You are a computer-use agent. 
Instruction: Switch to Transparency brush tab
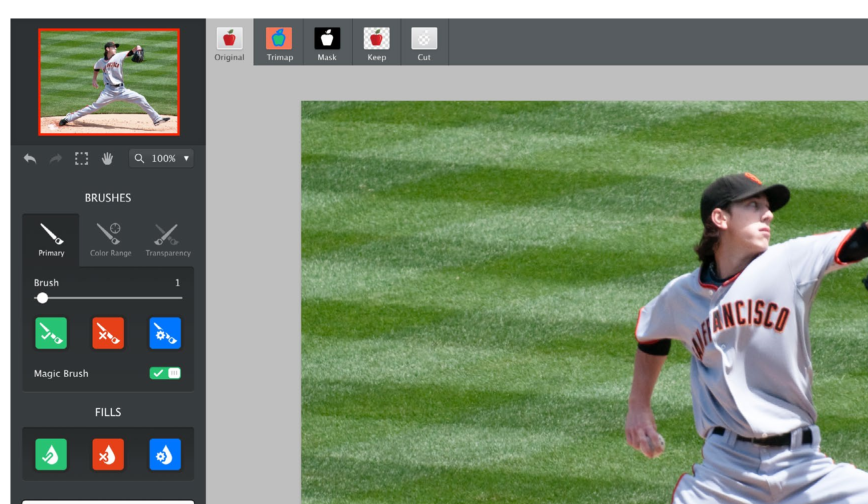click(x=168, y=240)
